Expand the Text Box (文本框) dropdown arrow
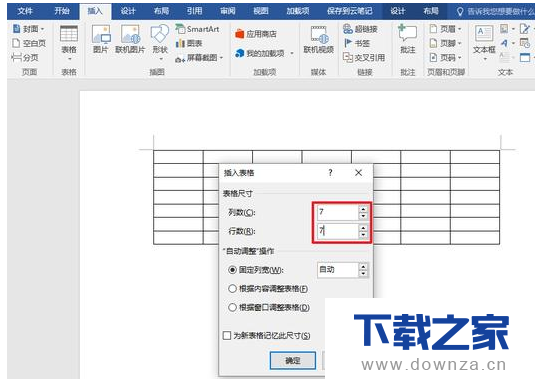This screenshot has width=535, height=383. coord(485,59)
